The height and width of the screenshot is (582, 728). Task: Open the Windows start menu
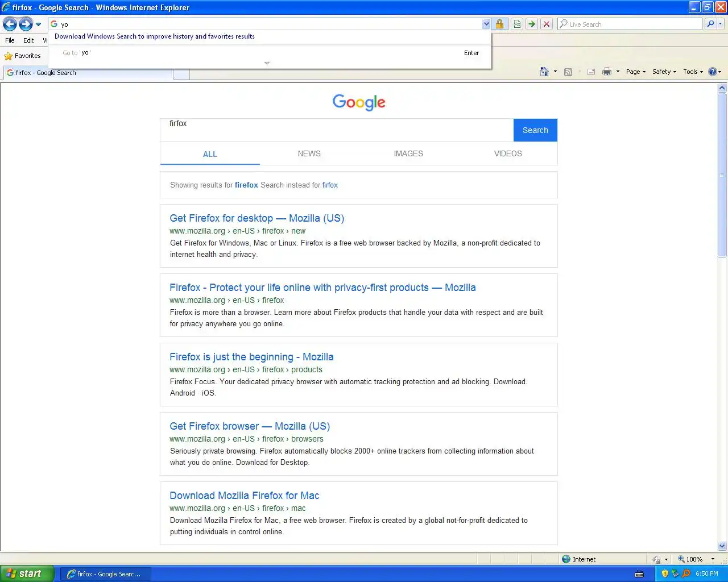27,573
